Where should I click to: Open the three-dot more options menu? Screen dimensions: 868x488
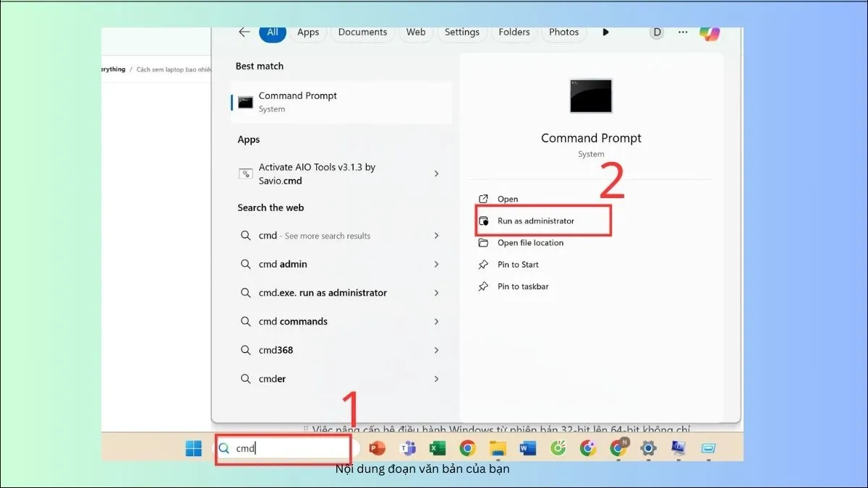pos(683,33)
